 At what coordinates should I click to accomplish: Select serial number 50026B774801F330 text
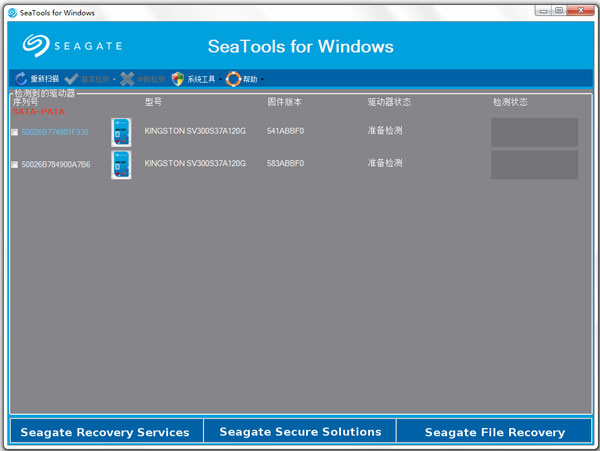(55, 132)
